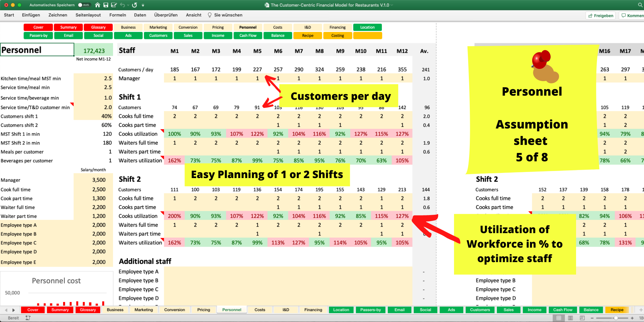
Task: Click the save-with-pencil icon in title bar
Action: point(114,5)
